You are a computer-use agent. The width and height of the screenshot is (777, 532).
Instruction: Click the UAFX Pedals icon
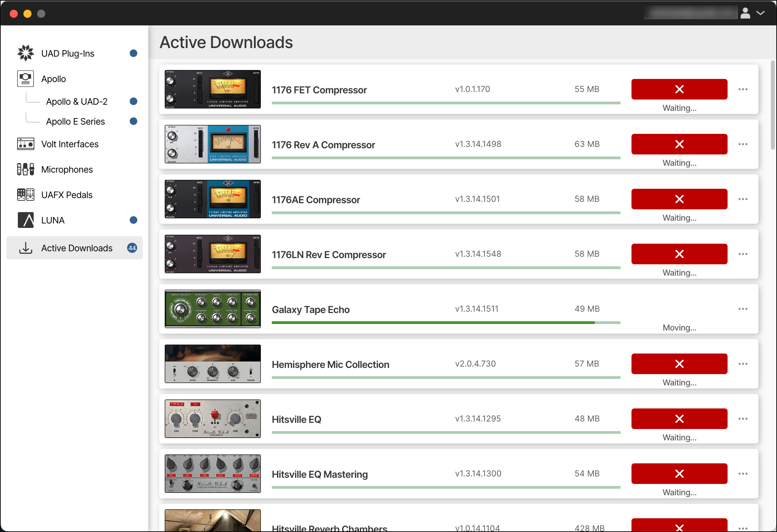point(26,195)
